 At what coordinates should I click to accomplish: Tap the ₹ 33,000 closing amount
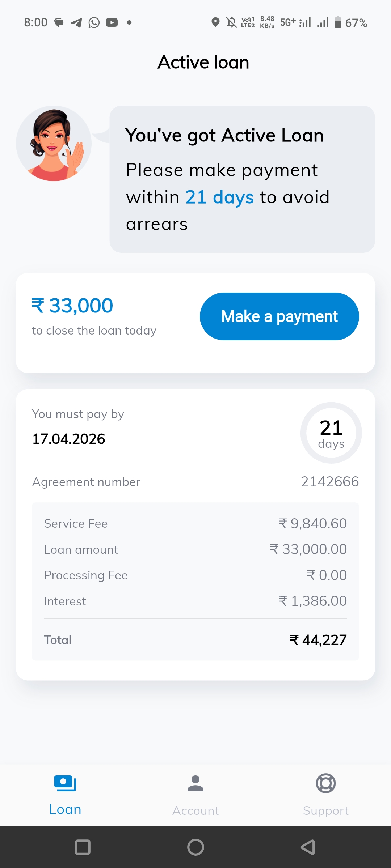point(72,306)
